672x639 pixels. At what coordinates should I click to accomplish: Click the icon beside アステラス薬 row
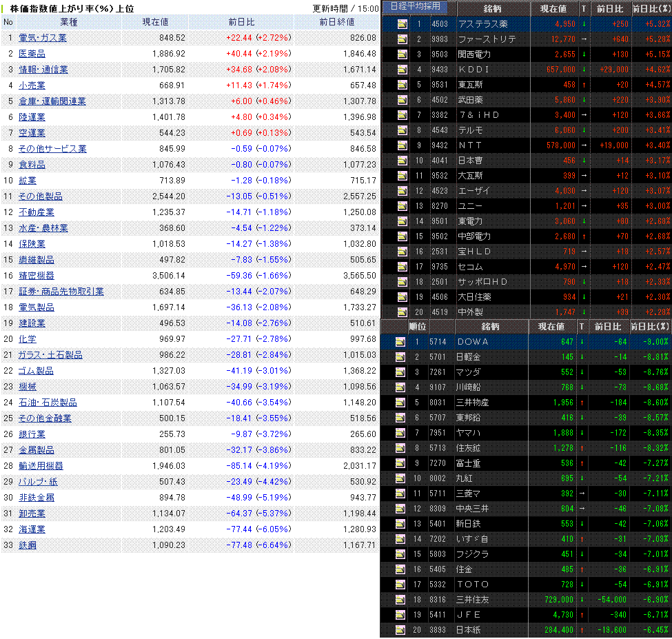click(402, 24)
